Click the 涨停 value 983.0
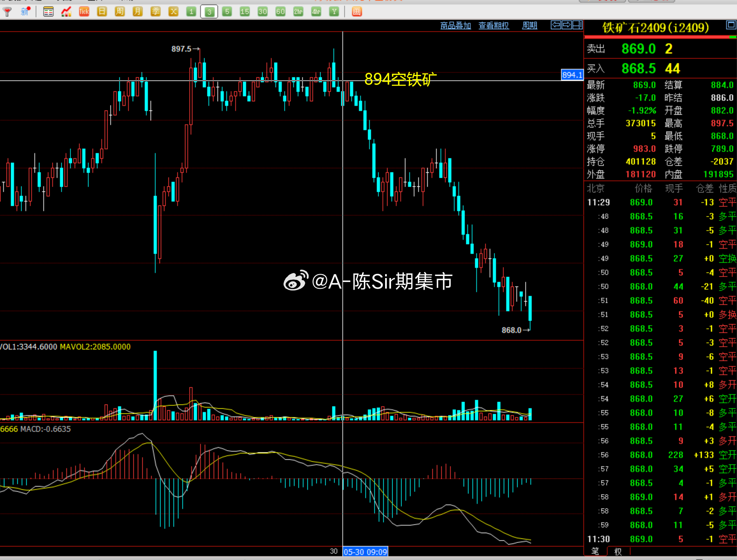Screen dimensions: 737x560 (x=644, y=149)
